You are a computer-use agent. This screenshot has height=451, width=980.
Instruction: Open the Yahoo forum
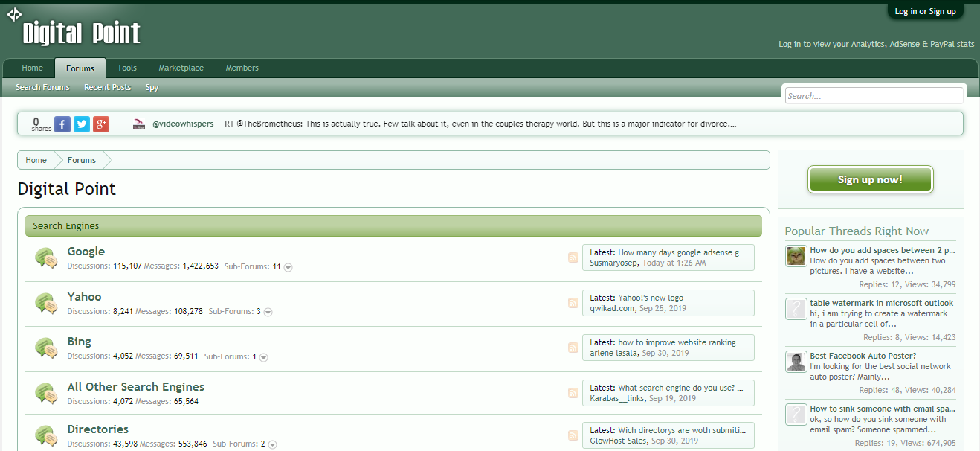coord(85,296)
